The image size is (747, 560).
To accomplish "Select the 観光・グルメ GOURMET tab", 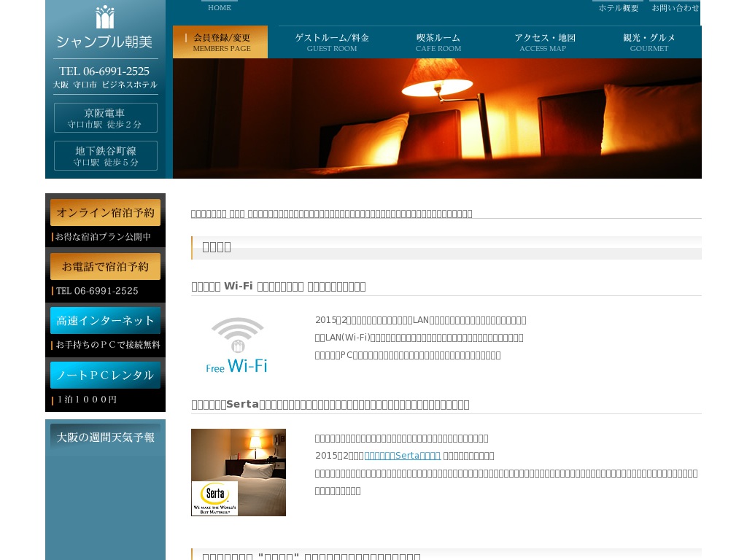I will [649, 42].
